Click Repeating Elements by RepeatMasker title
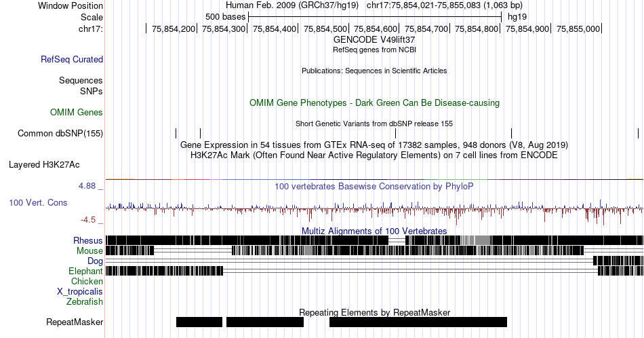 [374, 312]
